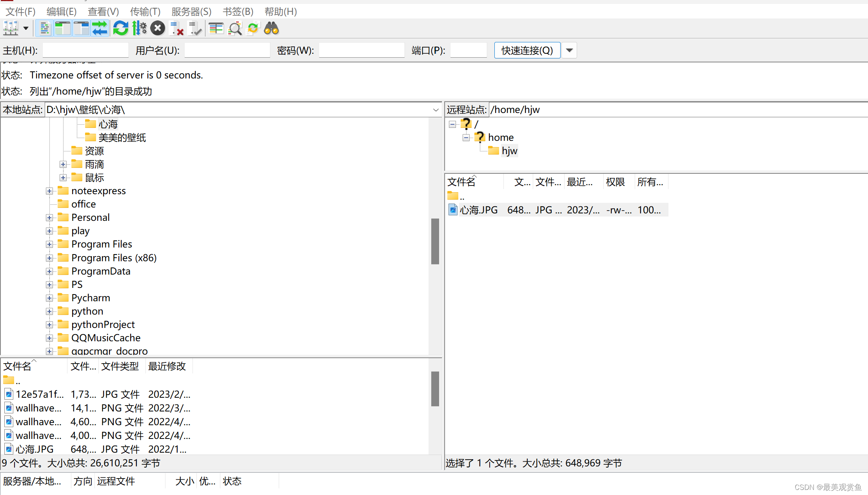
Task: Reconnect to the last server
Action: click(195, 29)
